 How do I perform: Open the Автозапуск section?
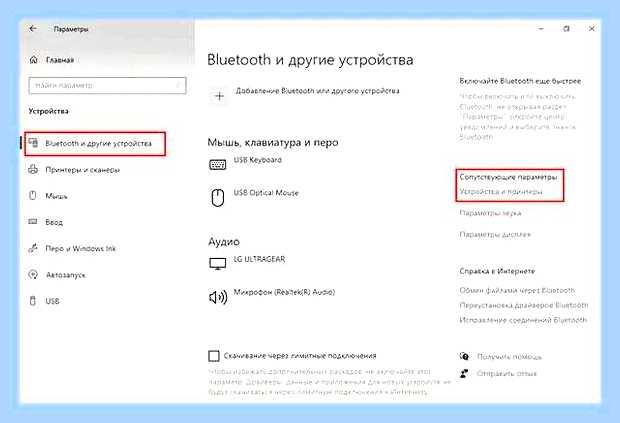65,275
